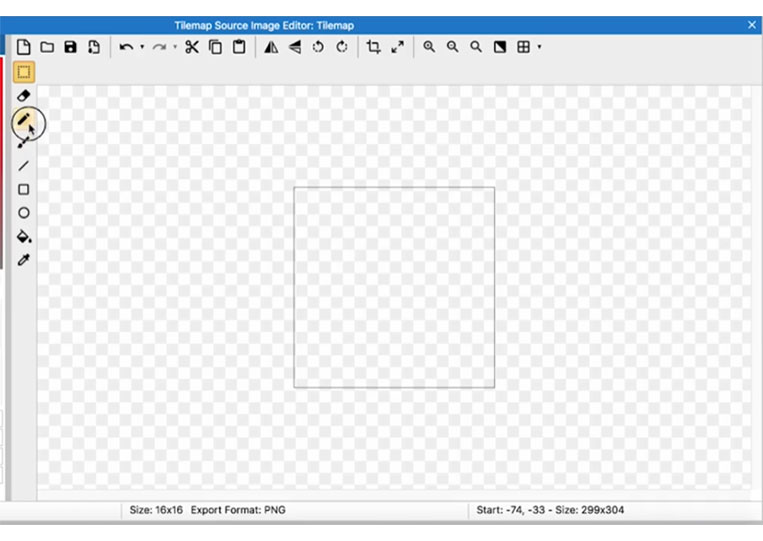Crop the image with the Crop icon
This screenshot has height=541, width=763.
click(x=374, y=47)
